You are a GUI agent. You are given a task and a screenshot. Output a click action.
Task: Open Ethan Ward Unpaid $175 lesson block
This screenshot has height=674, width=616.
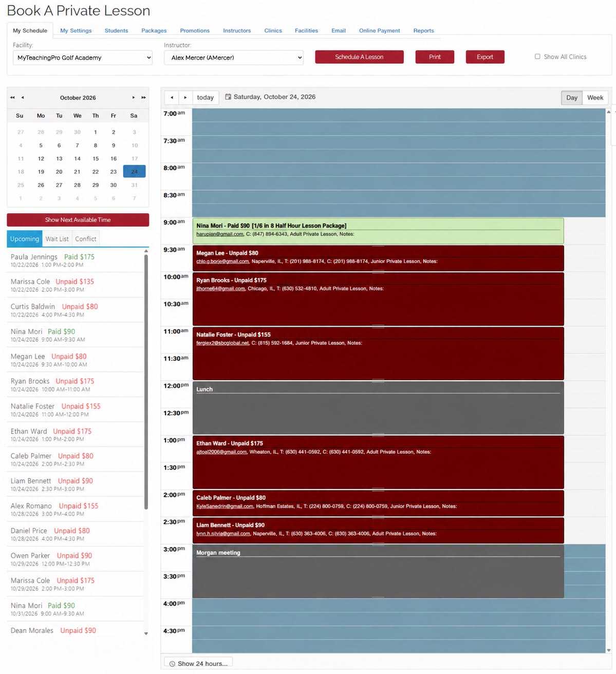(378, 462)
